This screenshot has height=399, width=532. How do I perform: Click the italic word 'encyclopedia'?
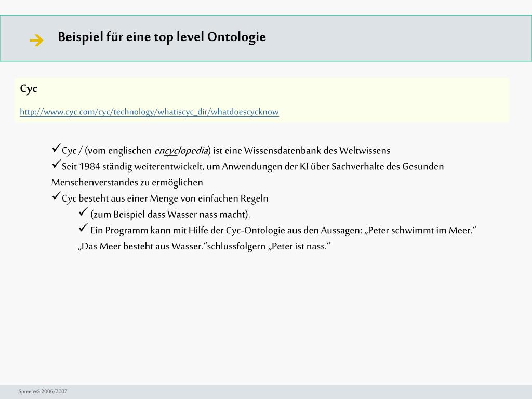(181, 151)
